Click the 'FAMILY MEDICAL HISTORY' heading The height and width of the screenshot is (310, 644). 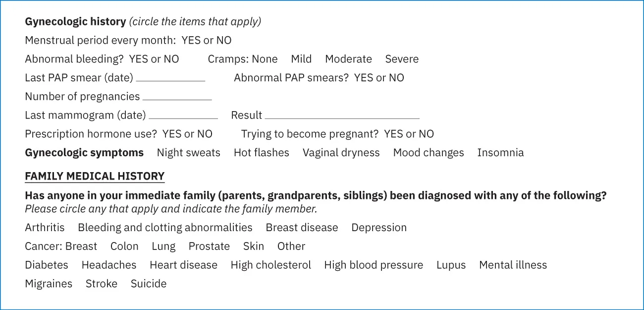pyautogui.click(x=95, y=177)
